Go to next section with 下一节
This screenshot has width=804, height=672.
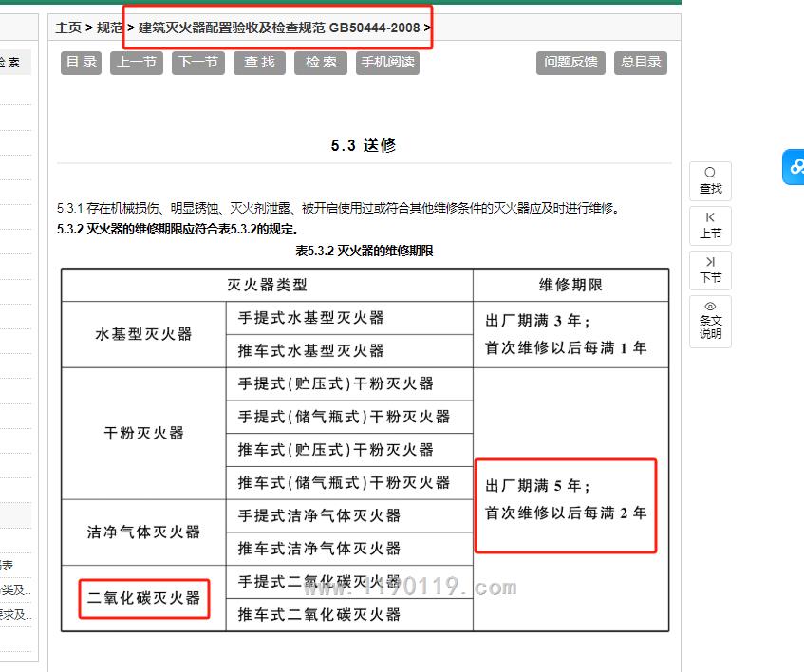click(x=197, y=63)
